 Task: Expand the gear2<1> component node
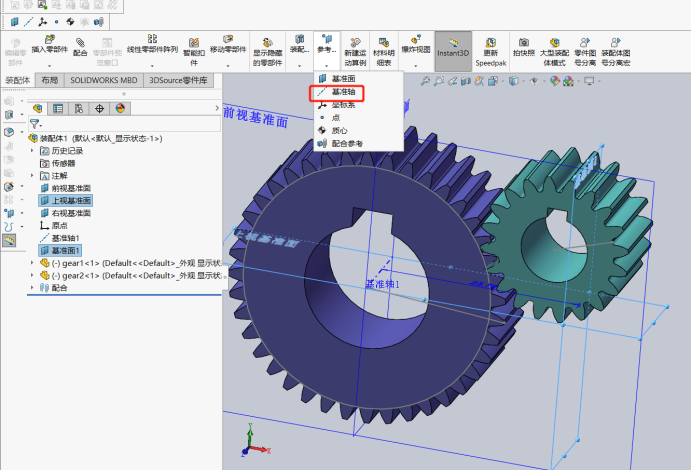[x=32, y=275]
